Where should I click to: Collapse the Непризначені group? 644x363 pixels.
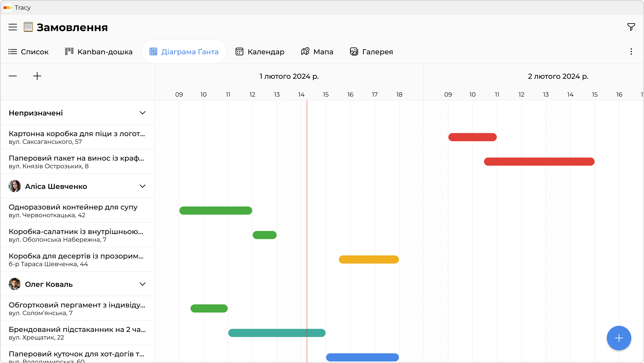tap(142, 113)
